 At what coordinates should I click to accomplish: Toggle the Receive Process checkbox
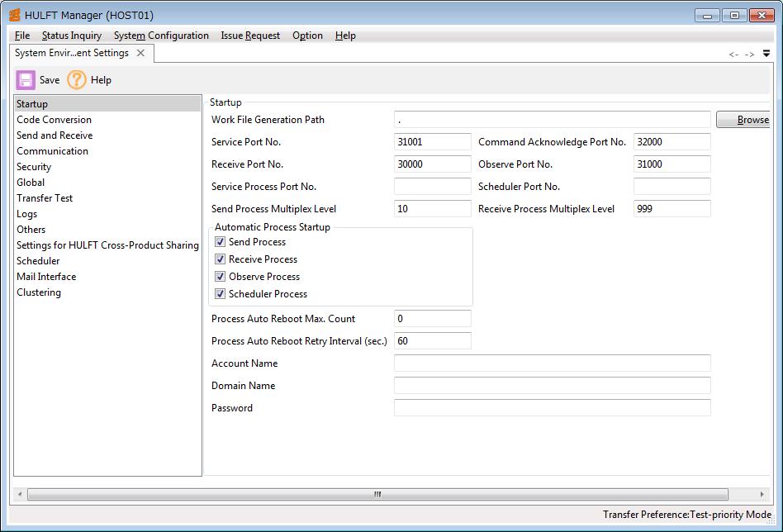click(221, 259)
